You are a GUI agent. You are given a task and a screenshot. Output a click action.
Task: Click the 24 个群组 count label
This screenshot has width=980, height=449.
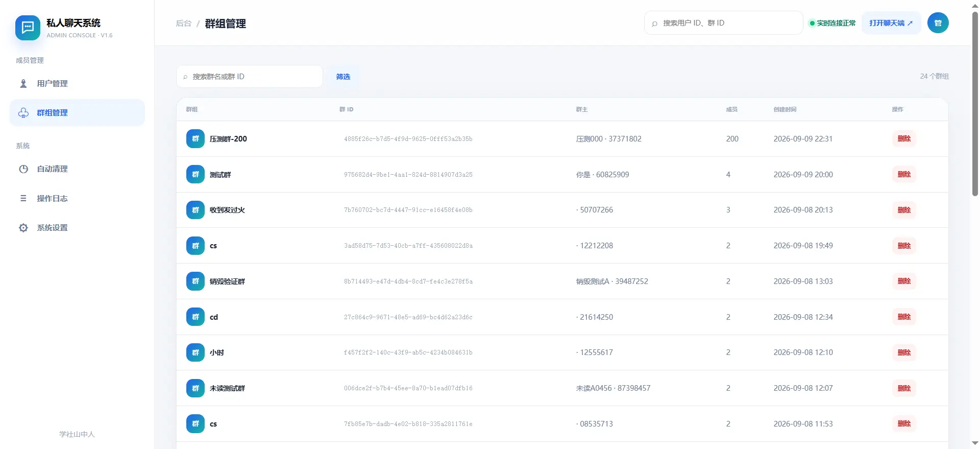pyautogui.click(x=934, y=77)
